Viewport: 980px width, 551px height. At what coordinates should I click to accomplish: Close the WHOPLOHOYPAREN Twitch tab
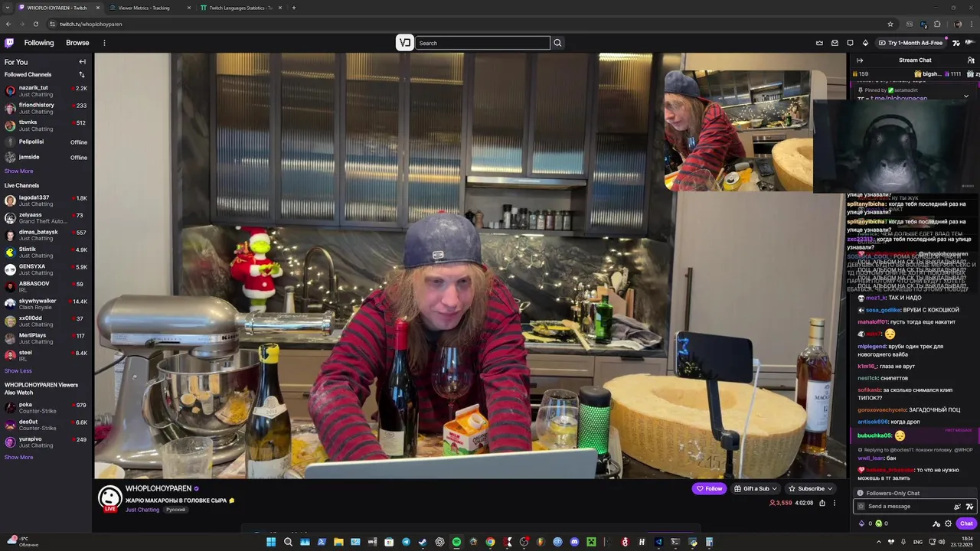click(98, 8)
